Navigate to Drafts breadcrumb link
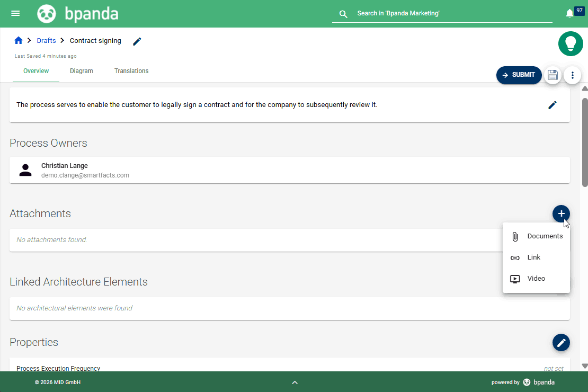The image size is (588, 392). coord(46,41)
